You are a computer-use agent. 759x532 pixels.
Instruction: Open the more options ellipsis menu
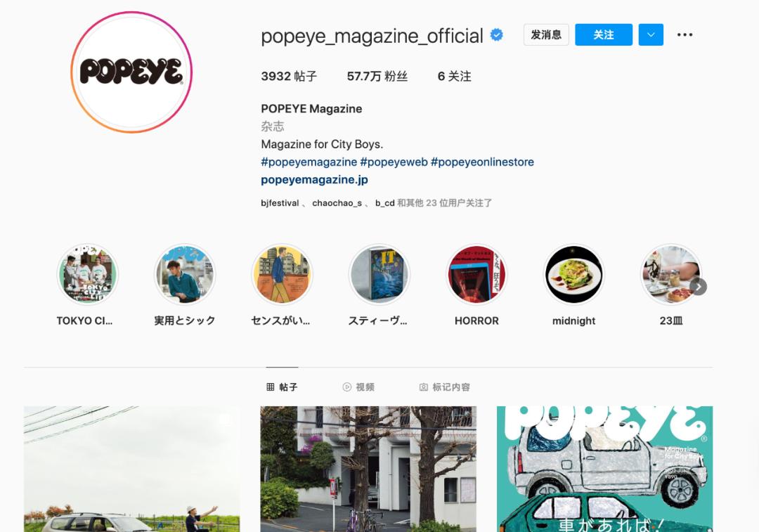click(x=685, y=34)
